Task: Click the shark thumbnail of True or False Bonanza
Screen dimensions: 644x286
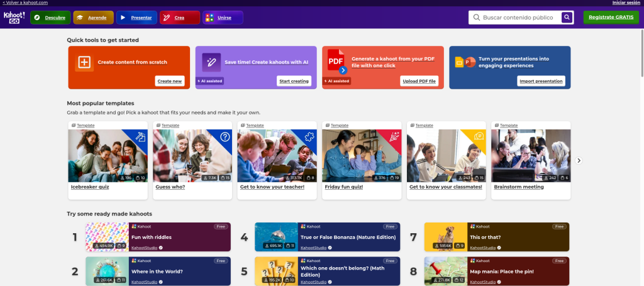Action: [x=277, y=237]
